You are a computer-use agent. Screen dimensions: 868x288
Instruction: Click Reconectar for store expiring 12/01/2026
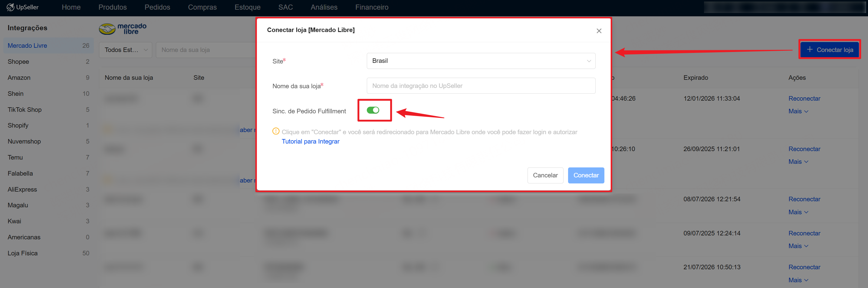point(804,99)
